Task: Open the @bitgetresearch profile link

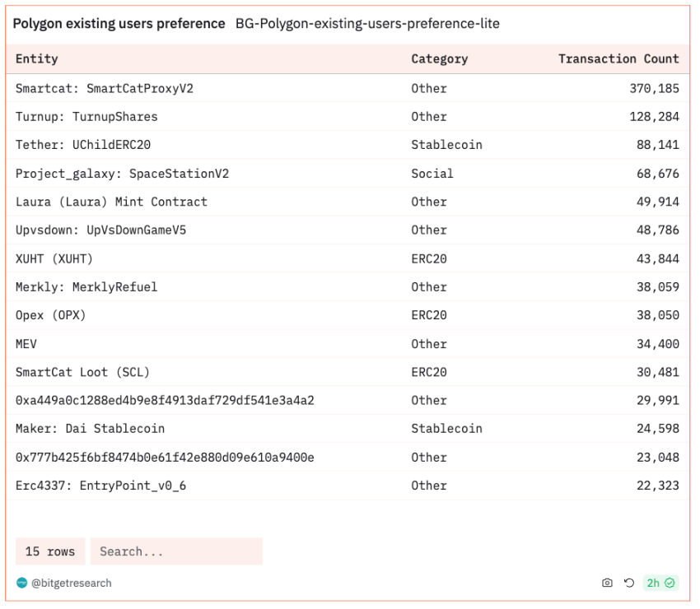Action: click(x=72, y=583)
